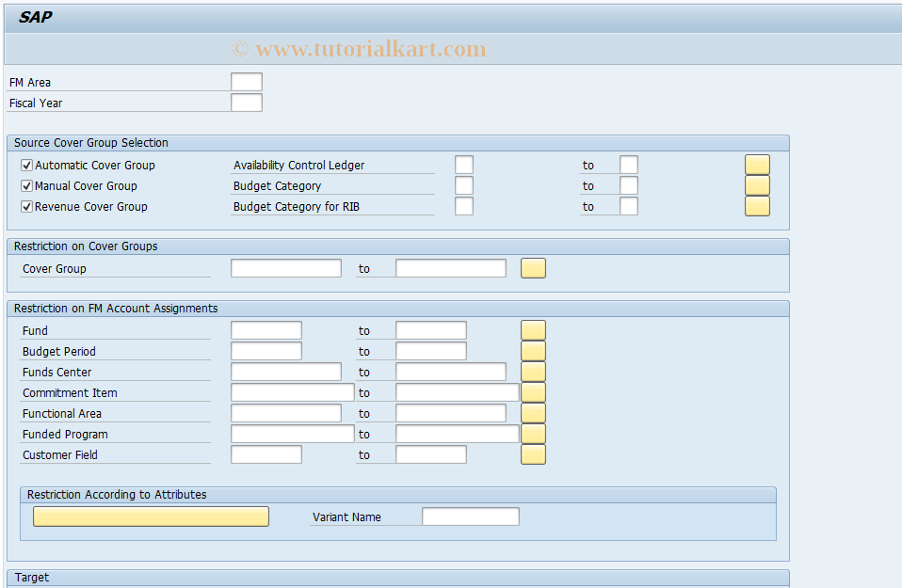The image size is (902, 588).
Task: Open multiple selection for Budget Category
Action: (x=757, y=185)
